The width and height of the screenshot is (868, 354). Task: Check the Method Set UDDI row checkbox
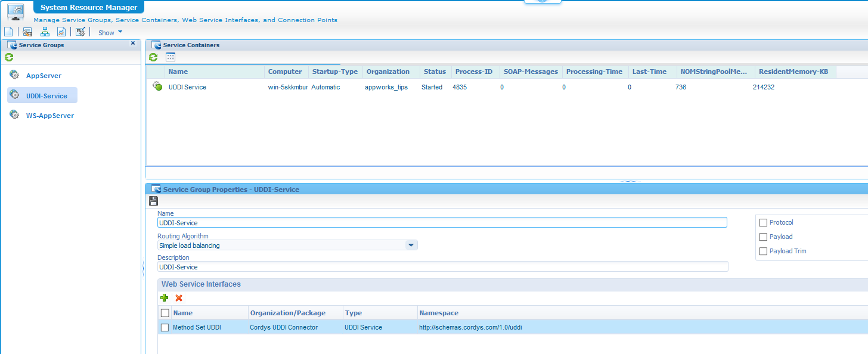[x=165, y=327]
